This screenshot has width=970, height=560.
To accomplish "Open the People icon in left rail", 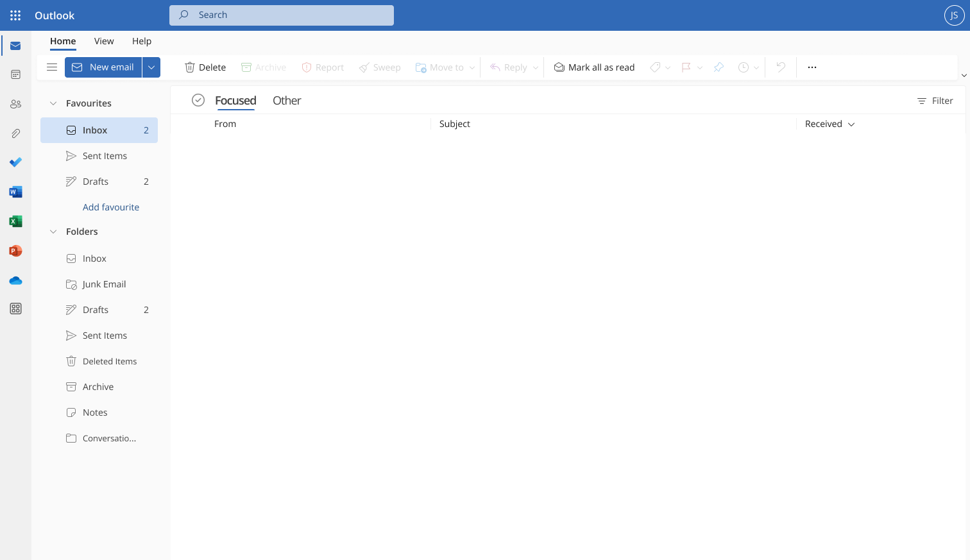I will tap(15, 104).
